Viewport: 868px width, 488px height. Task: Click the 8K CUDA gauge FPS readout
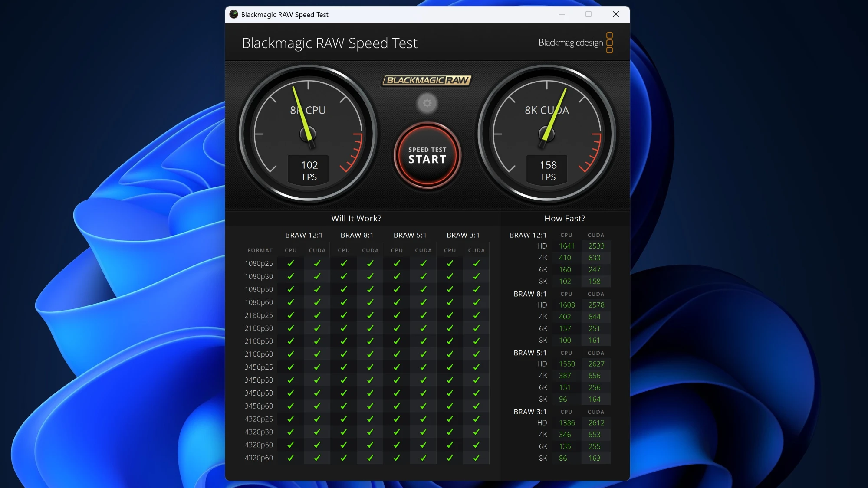tap(548, 170)
